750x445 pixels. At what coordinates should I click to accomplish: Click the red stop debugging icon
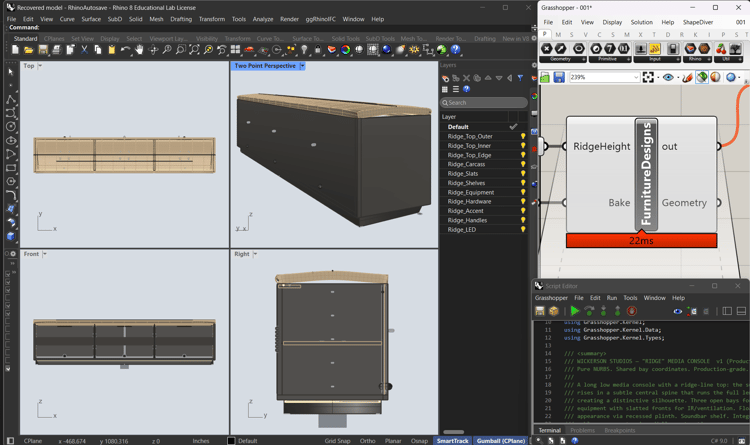[631, 311]
